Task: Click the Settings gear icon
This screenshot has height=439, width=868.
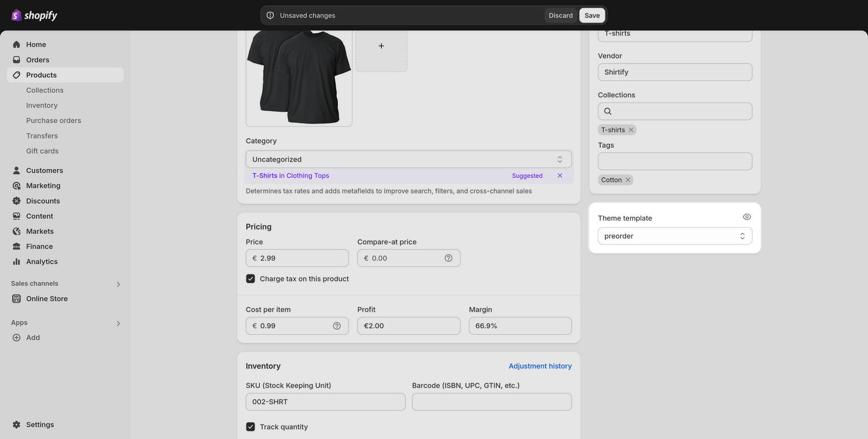Action: (x=16, y=425)
